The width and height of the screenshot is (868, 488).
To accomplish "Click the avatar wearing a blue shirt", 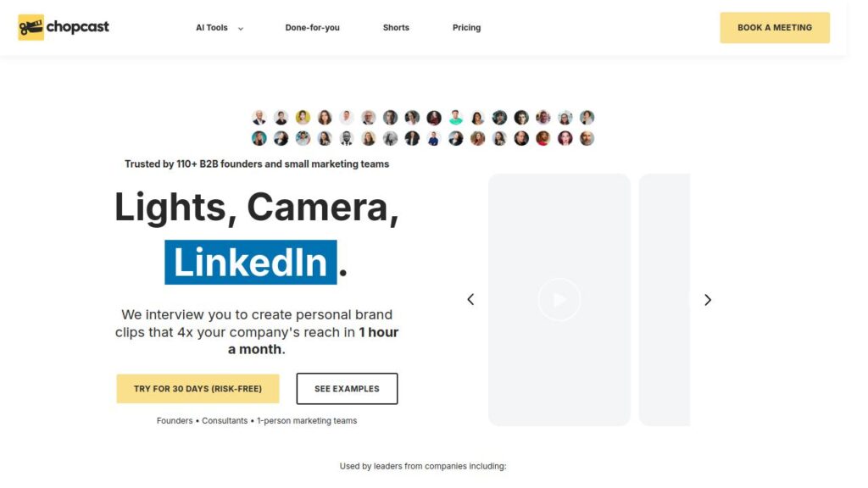I will pyautogui.click(x=434, y=138).
